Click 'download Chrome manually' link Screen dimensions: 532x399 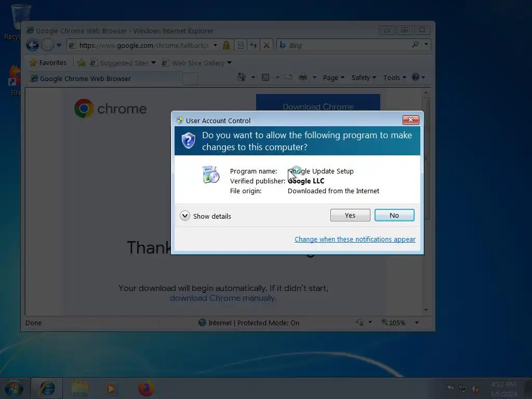pyautogui.click(x=223, y=298)
